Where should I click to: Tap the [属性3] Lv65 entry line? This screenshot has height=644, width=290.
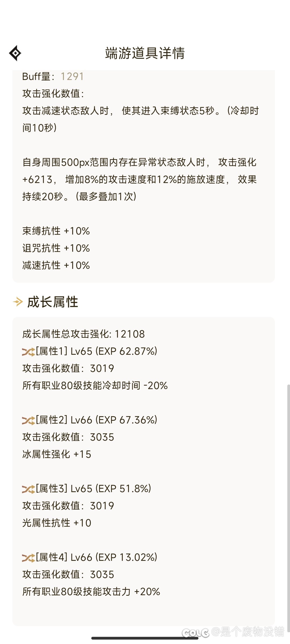[87, 489]
